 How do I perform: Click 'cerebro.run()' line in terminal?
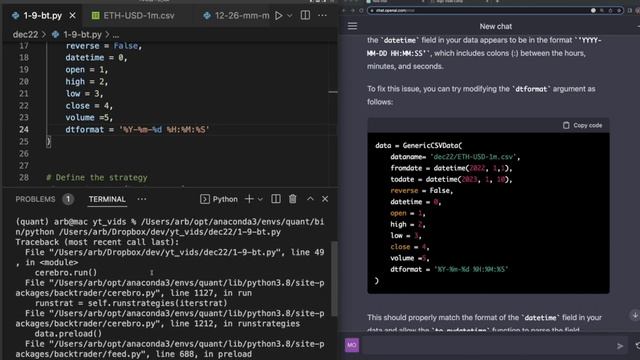66,273
